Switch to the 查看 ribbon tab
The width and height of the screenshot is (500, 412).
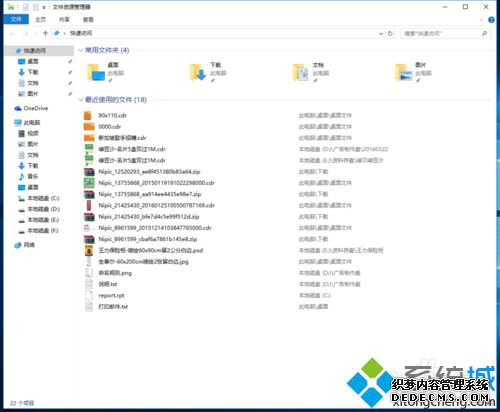(88, 20)
